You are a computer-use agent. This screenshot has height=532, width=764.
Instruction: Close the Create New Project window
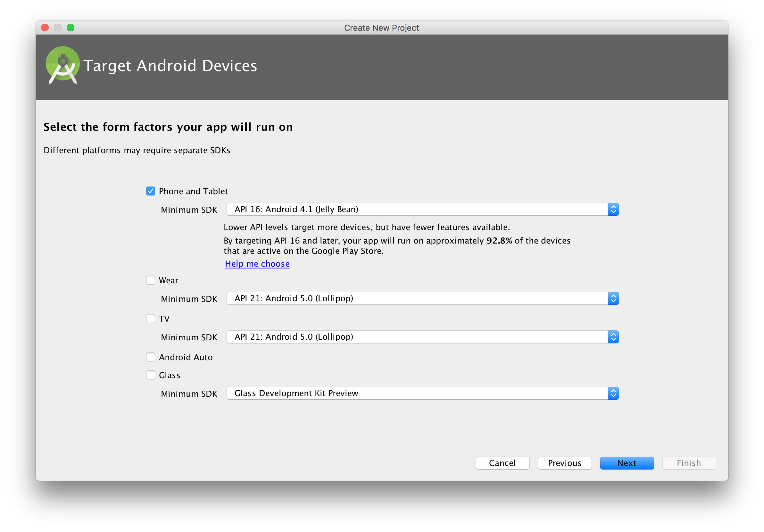click(45, 28)
